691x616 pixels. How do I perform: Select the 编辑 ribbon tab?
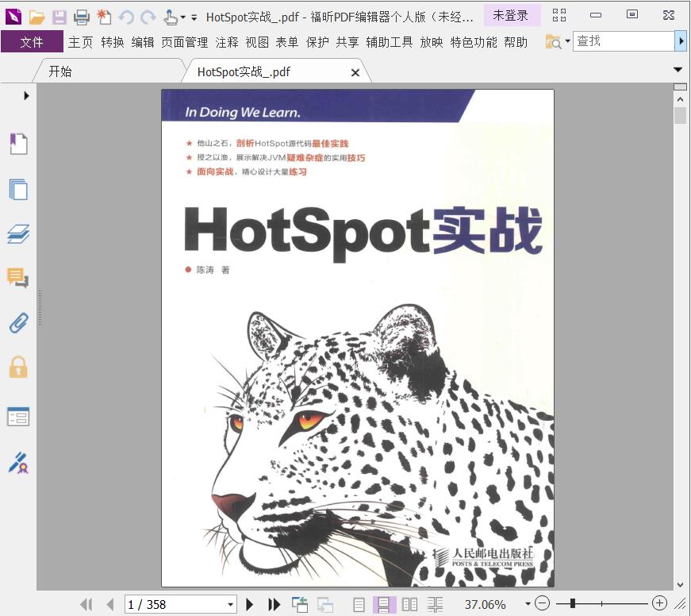[x=143, y=42]
